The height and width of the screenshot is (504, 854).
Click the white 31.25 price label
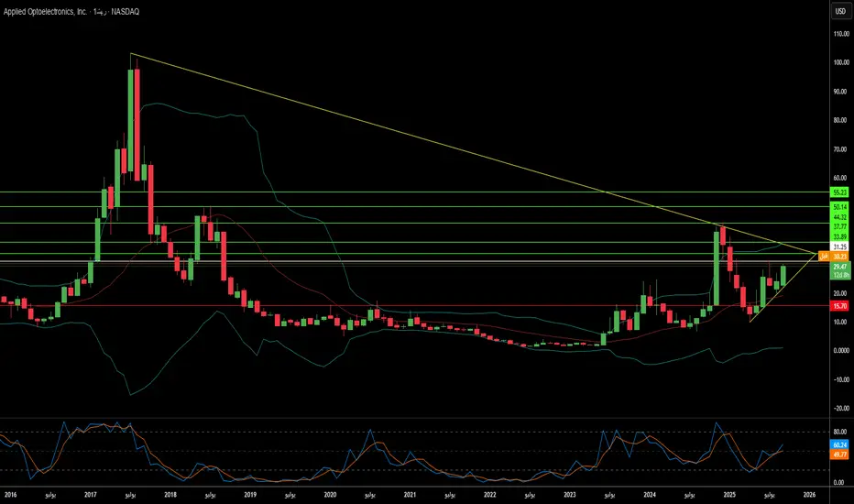[840, 247]
